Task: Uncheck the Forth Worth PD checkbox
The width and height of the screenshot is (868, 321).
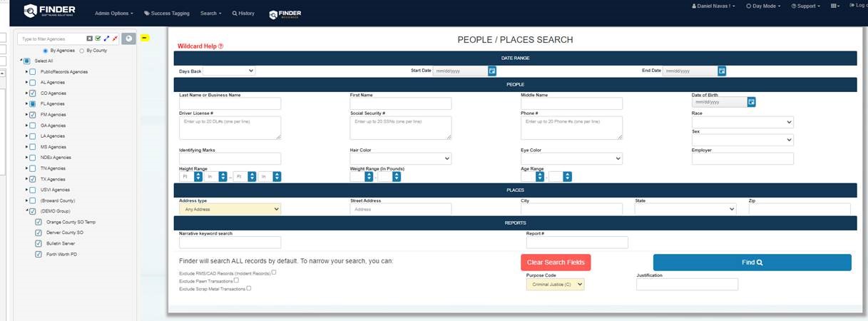Action: [x=39, y=254]
